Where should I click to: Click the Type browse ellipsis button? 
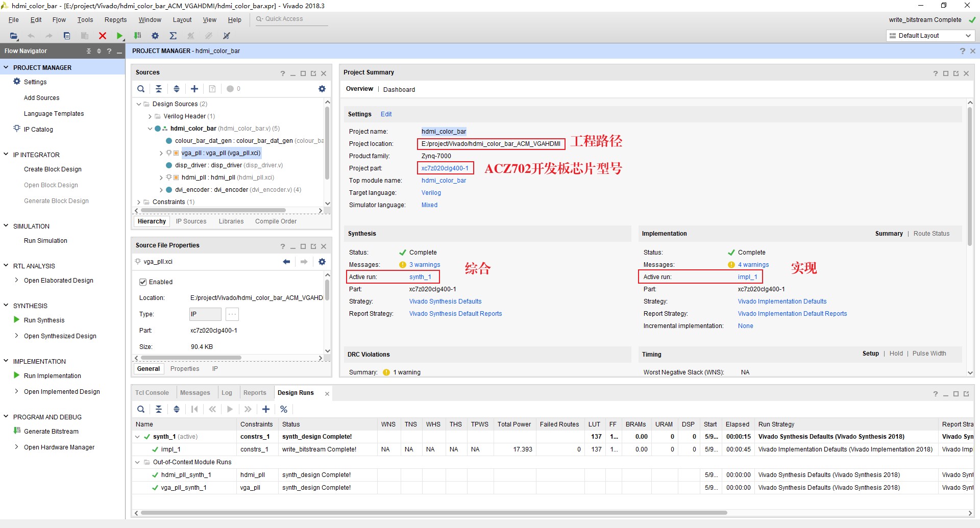(232, 314)
